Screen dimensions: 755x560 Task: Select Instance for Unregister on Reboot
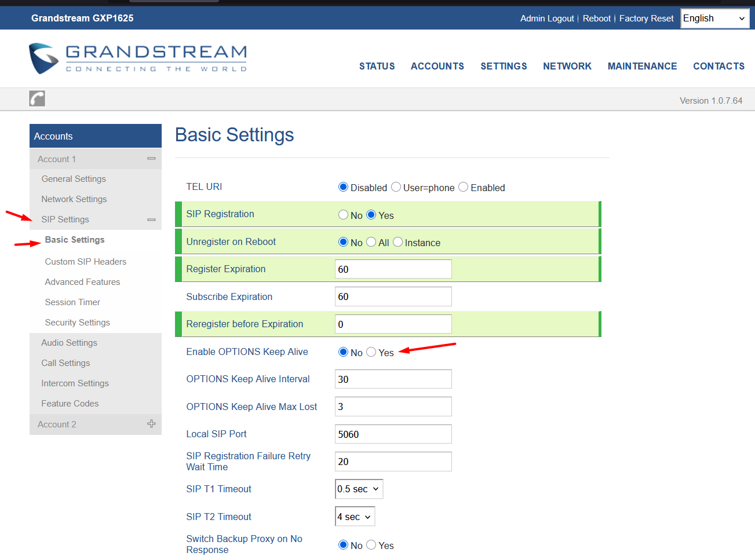(x=397, y=242)
